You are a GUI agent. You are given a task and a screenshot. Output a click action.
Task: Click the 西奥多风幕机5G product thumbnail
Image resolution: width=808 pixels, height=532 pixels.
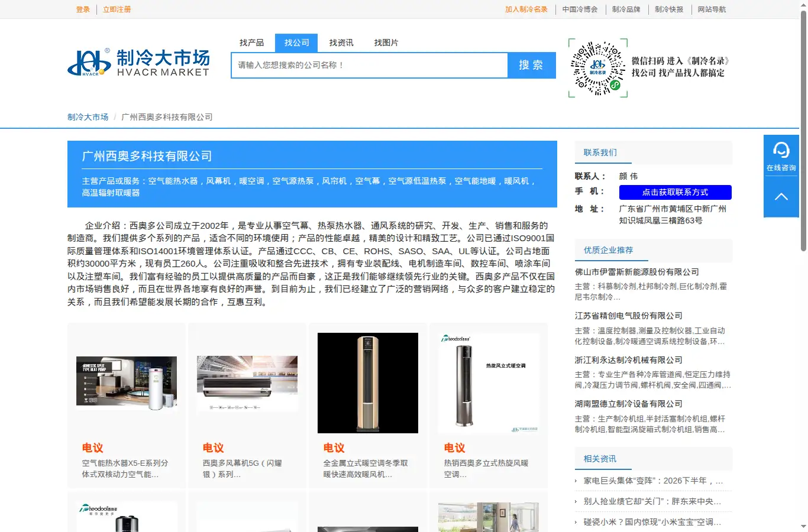pos(247,383)
